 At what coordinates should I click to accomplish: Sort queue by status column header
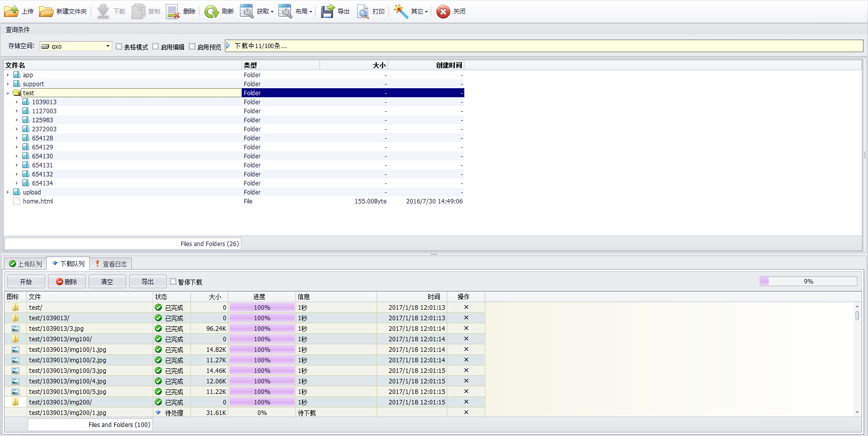(x=172, y=297)
